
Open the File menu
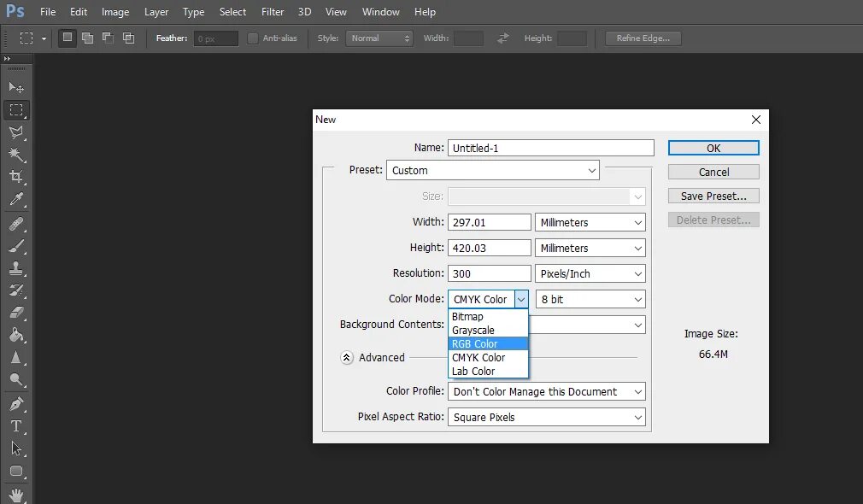[x=48, y=12]
